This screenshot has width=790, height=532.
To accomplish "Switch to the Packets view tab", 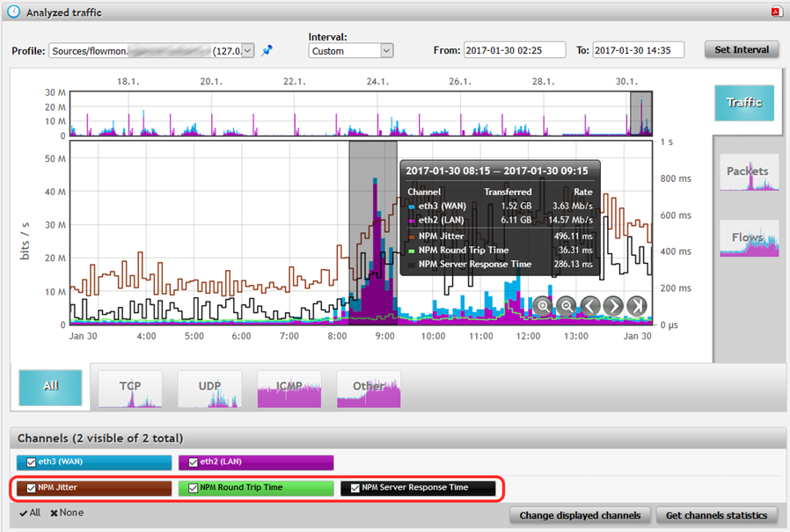I will [x=750, y=172].
